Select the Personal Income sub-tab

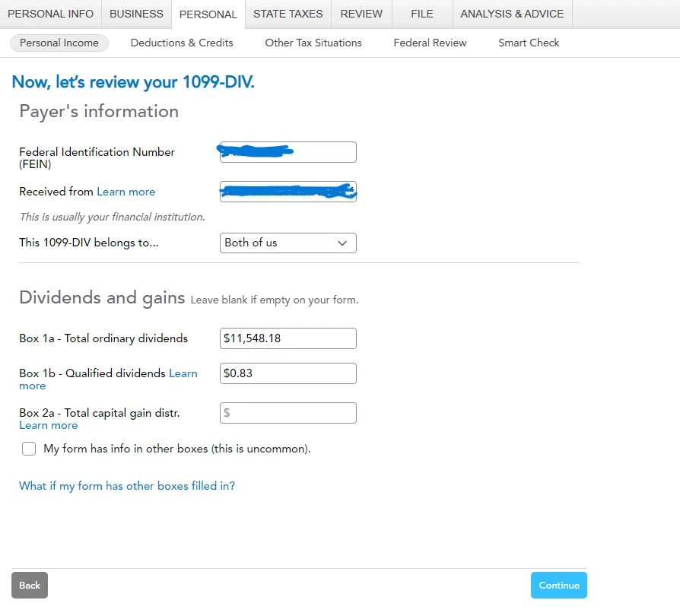coord(59,43)
